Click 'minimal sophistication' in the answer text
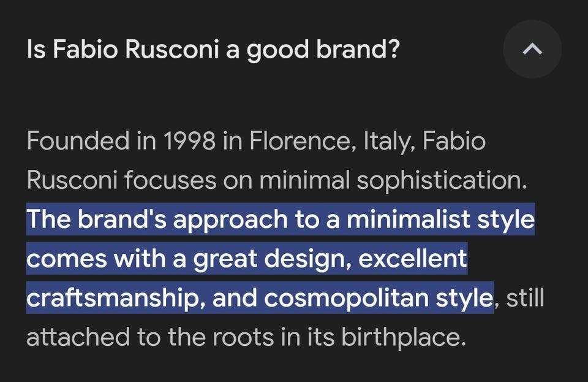The image size is (588, 382). [392, 181]
